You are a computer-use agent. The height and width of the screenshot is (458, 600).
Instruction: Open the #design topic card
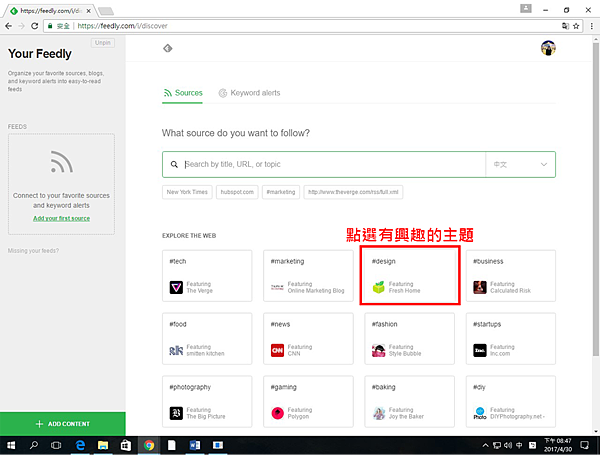tap(409, 276)
